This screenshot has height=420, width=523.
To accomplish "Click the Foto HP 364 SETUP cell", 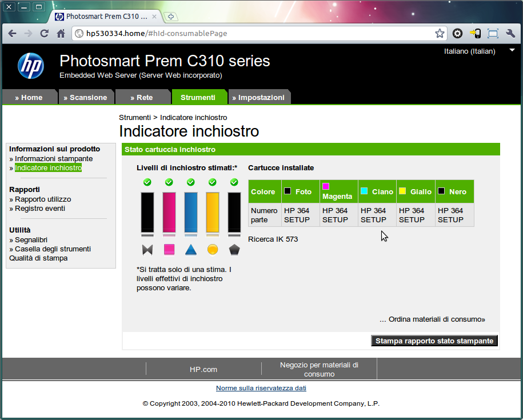I will tap(301, 215).
